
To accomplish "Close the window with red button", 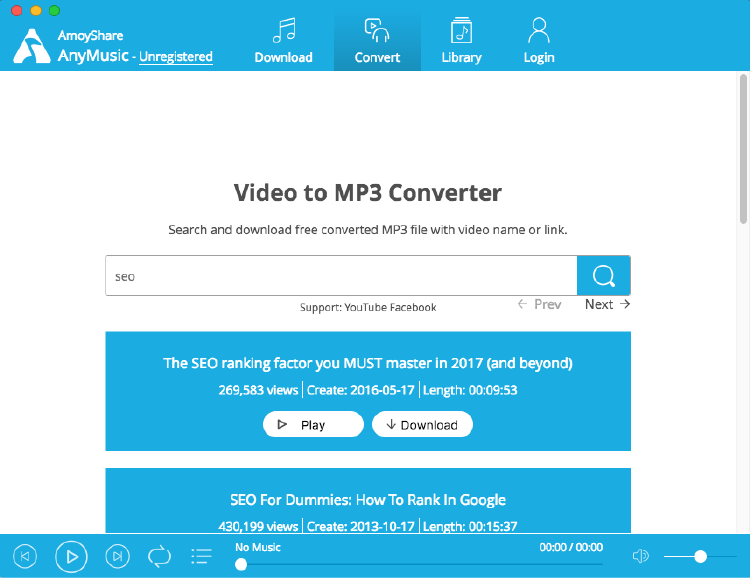I will coord(17,11).
